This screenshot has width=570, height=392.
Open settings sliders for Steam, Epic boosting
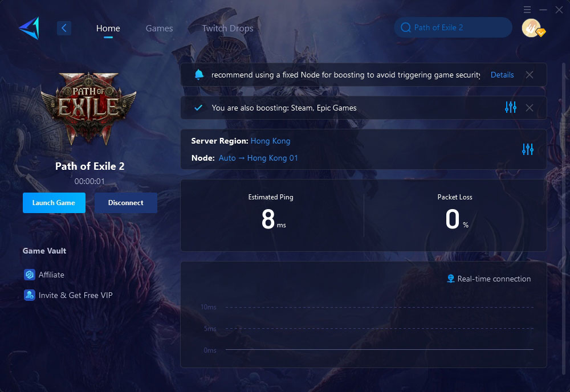click(x=510, y=107)
